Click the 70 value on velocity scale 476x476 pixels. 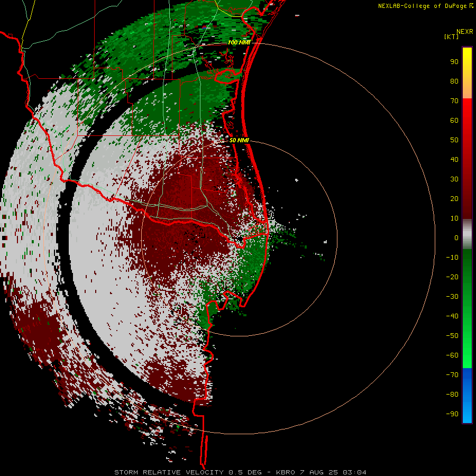click(454, 101)
